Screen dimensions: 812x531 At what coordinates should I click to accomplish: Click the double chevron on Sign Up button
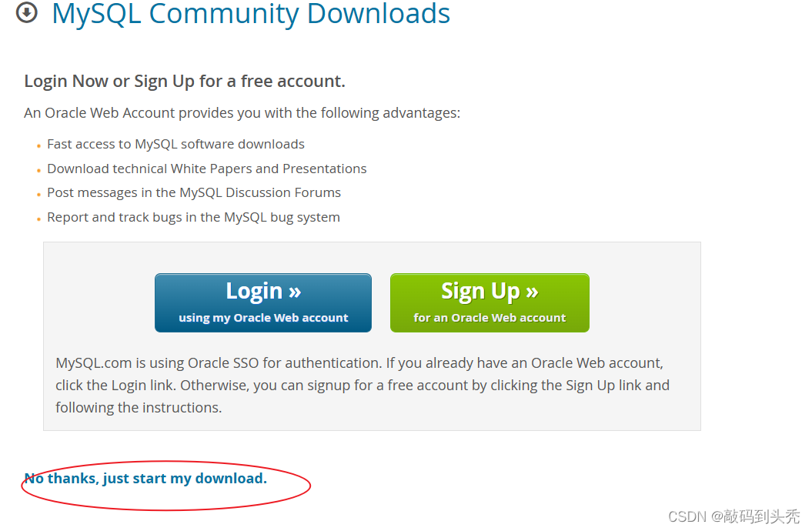[x=532, y=292]
